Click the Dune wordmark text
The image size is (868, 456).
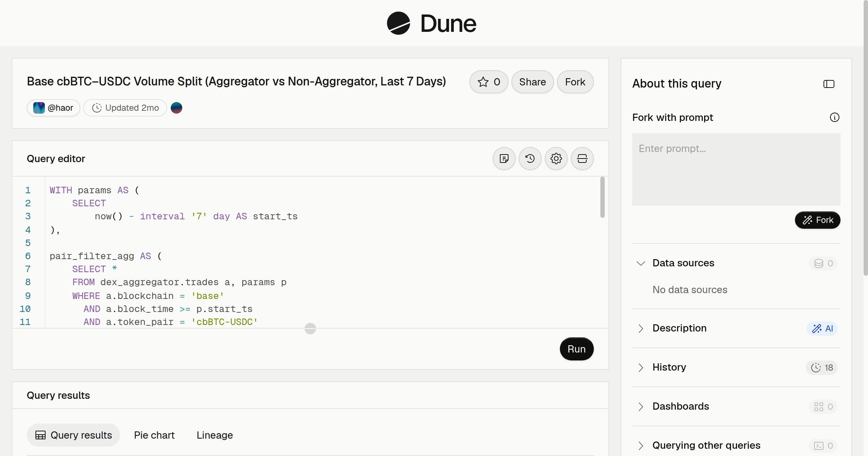coord(448,24)
